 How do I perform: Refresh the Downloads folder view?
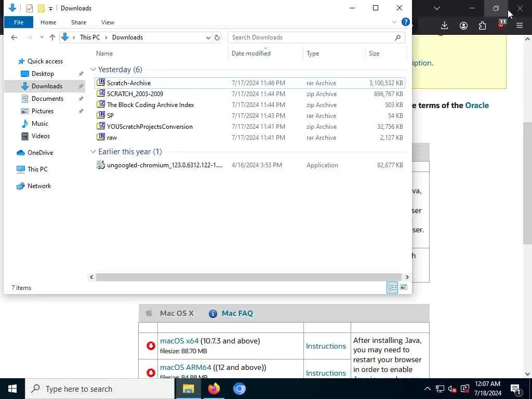pos(217,37)
